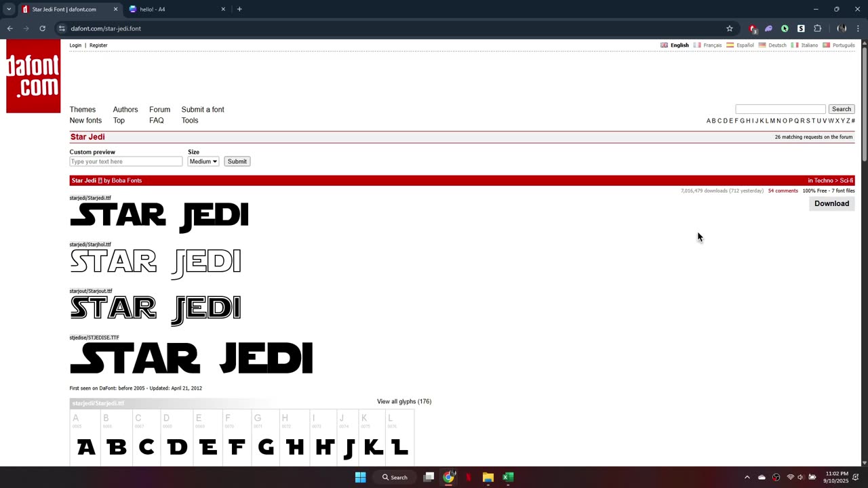Click the Login link
The image size is (868, 488).
[75, 45]
